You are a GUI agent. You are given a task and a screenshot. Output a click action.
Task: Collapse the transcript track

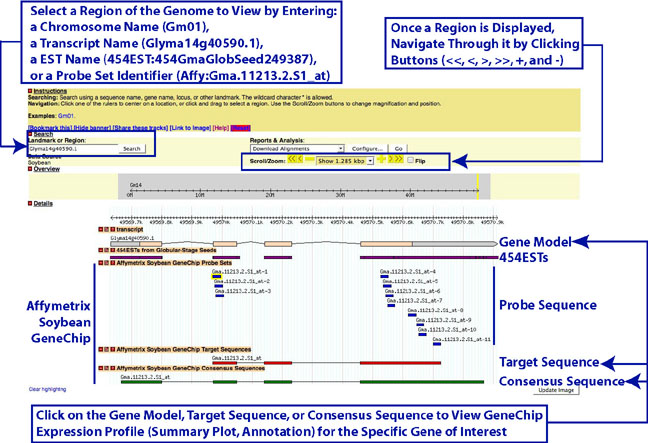pos(100,229)
